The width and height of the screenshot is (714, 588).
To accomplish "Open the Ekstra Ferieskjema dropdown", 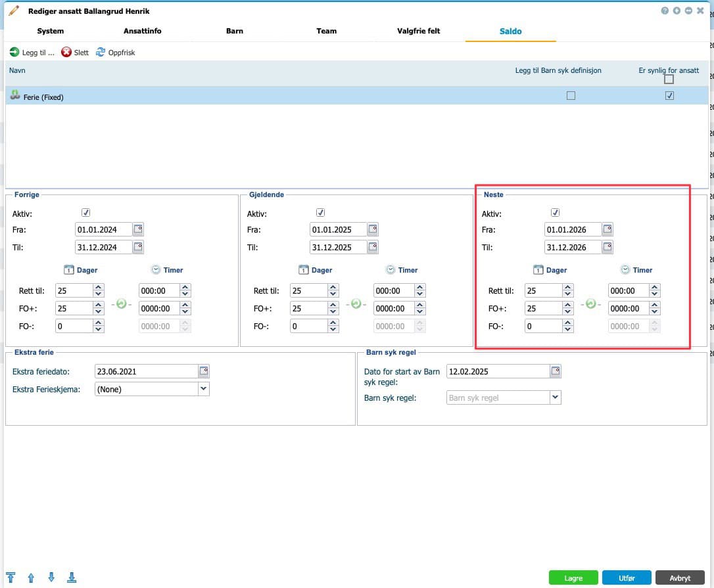I will tap(204, 389).
